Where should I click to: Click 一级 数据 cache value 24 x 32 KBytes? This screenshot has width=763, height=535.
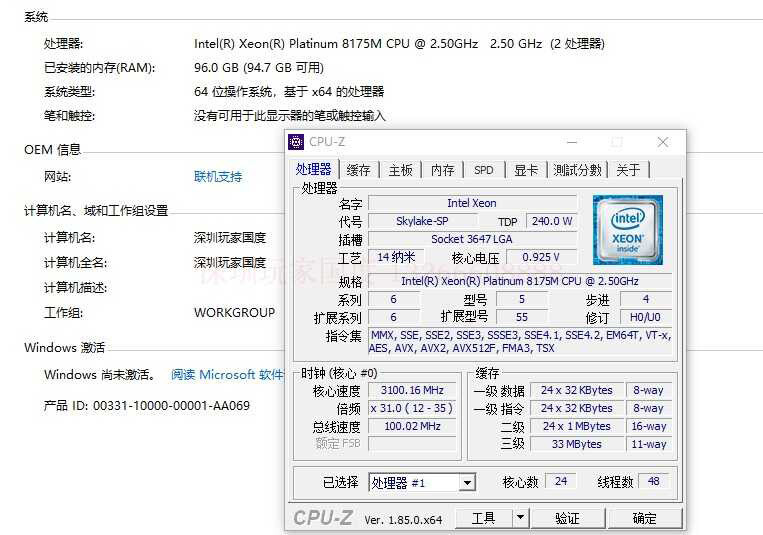point(577,390)
